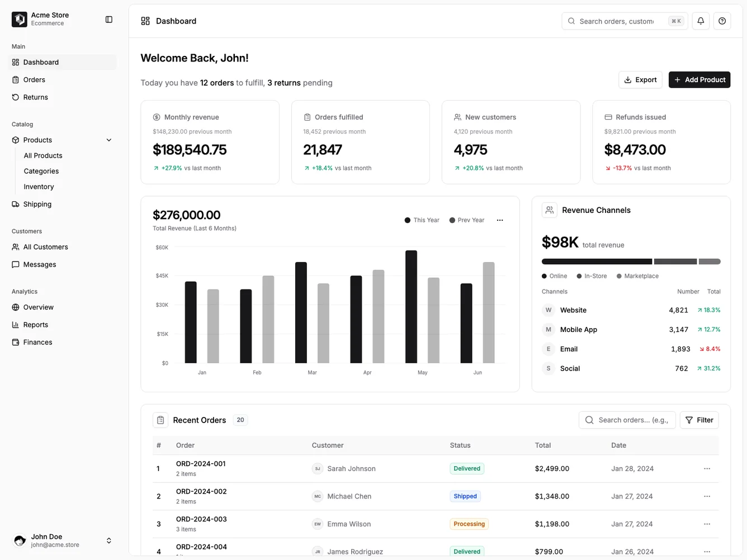Viewport: 747px width, 560px height.
Task: Select the Orders clipboard icon
Action: (x=16, y=79)
